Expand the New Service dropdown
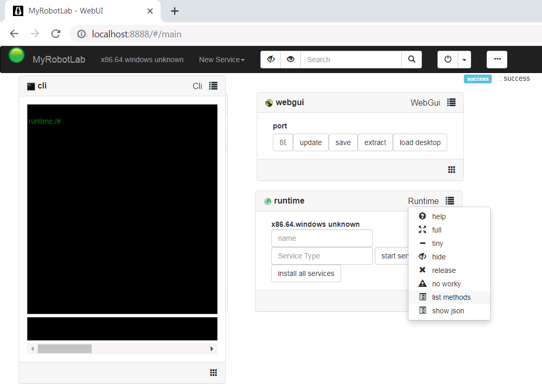 point(222,60)
